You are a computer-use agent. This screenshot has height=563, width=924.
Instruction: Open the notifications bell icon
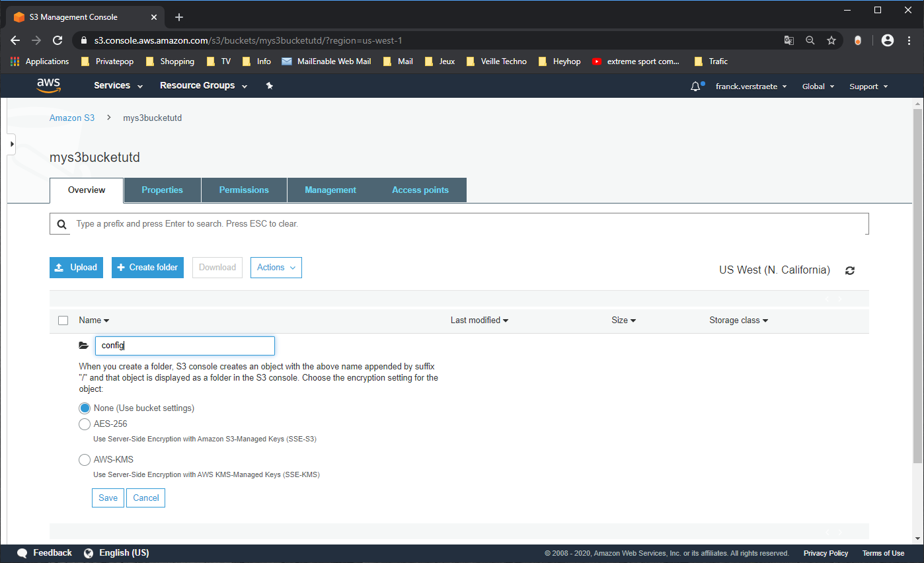point(695,87)
